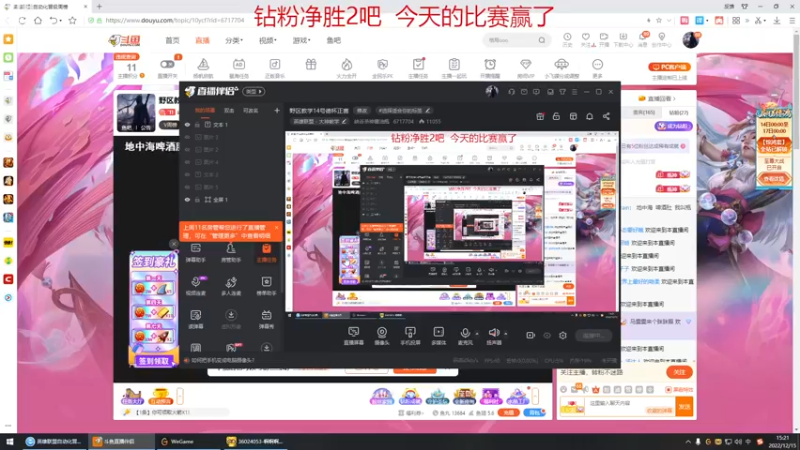
Task: Add 多媒体 multimedia source
Action: 438,336
